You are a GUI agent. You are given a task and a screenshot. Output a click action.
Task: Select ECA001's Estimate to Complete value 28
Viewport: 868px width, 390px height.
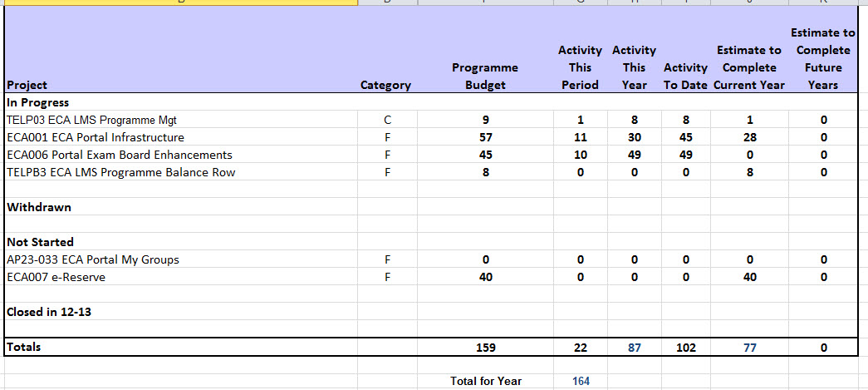[749, 137]
